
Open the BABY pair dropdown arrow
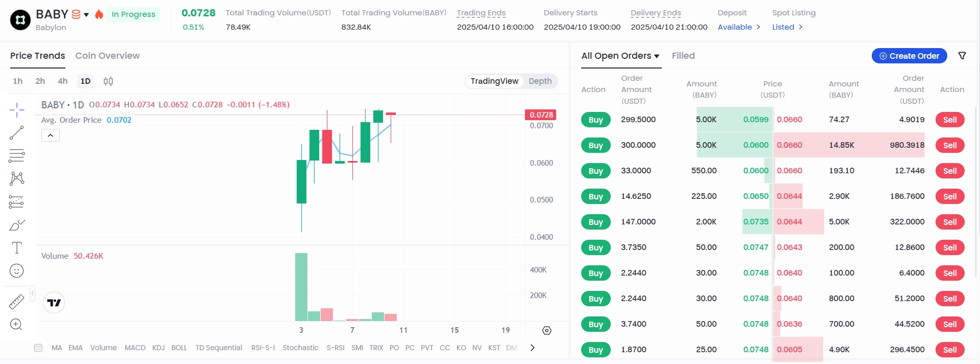[86, 15]
